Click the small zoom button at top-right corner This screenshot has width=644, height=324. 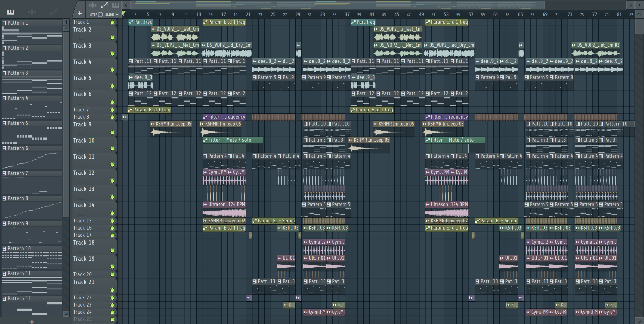click(x=640, y=5)
